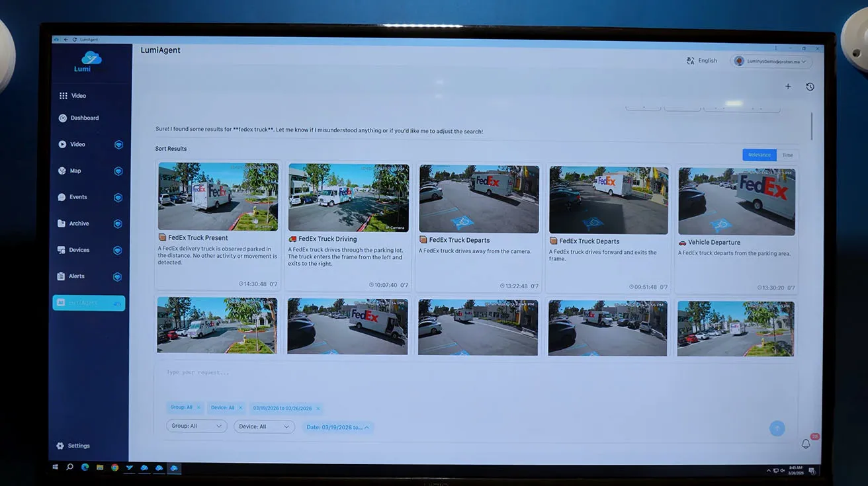Open the account email dropdown menu

(x=772, y=61)
